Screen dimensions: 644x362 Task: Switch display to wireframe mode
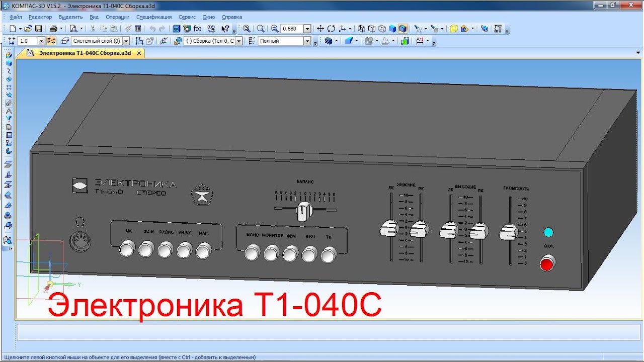(x=361, y=29)
